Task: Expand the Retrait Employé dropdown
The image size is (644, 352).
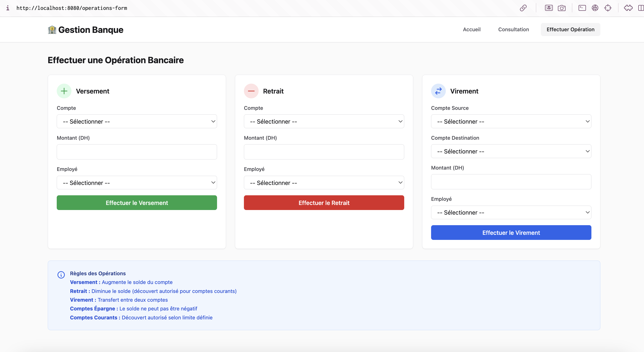Action: point(324,183)
